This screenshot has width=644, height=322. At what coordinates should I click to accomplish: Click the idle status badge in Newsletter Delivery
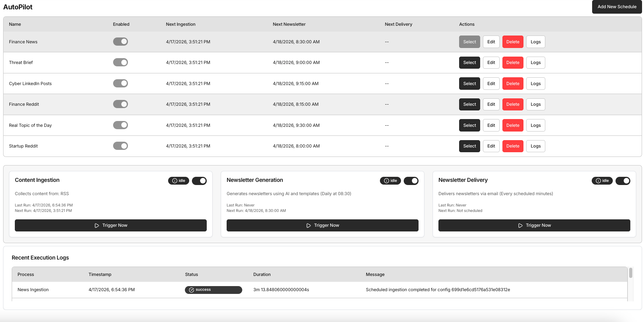tap(602, 181)
